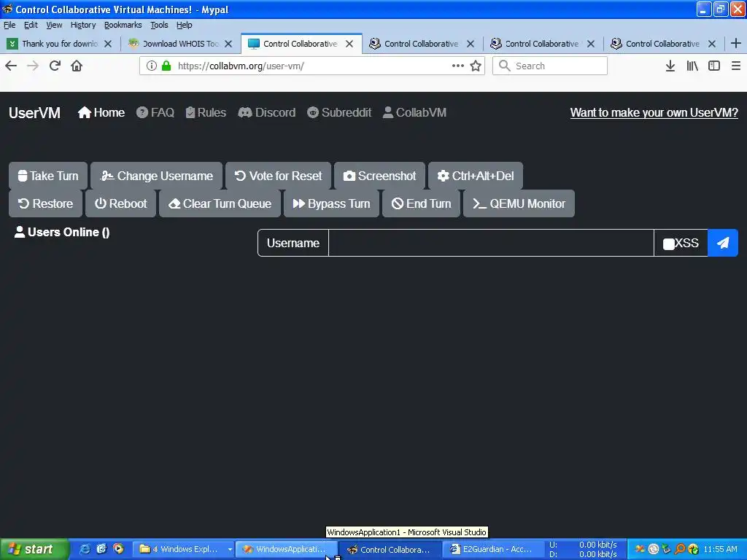Switch to E2Guardian taskbar window
This screenshot has width=747, height=560.
click(493, 549)
